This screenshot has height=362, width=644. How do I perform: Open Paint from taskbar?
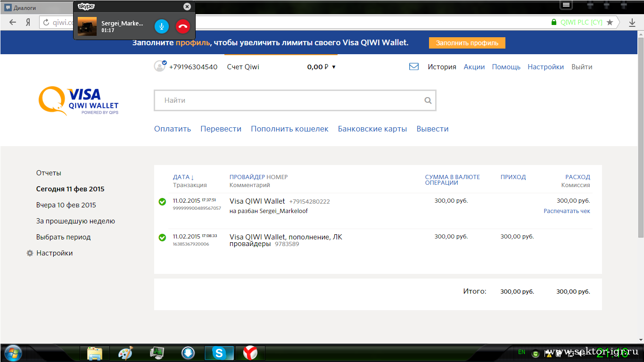(125, 353)
